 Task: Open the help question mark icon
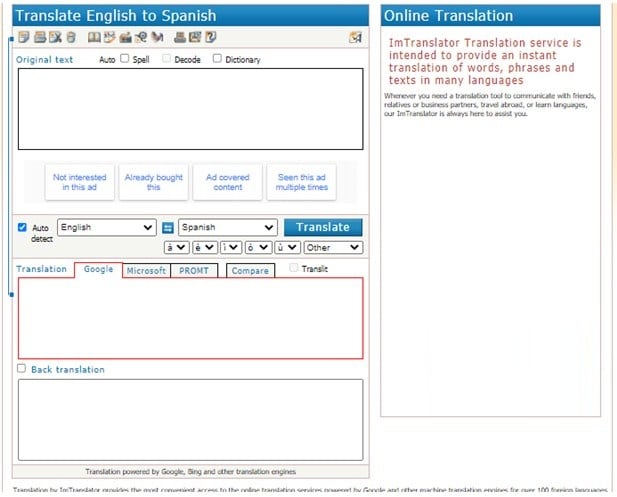point(211,37)
